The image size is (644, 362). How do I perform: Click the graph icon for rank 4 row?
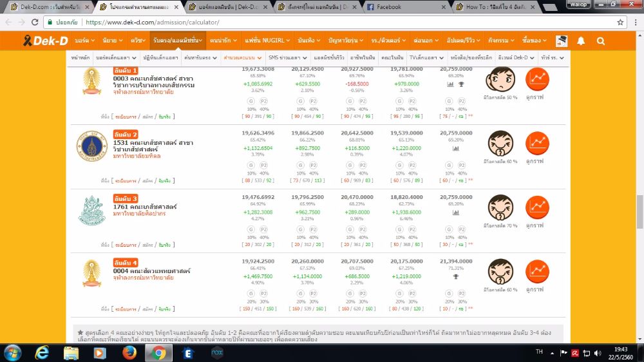point(537,271)
